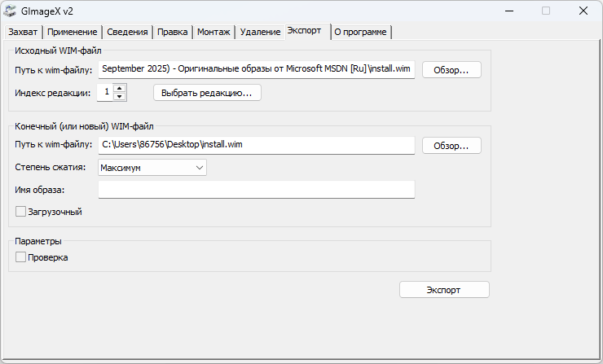This screenshot has width=603, height=364.
Task: Click the Индекс редакции value field
Action: point(105,92)
